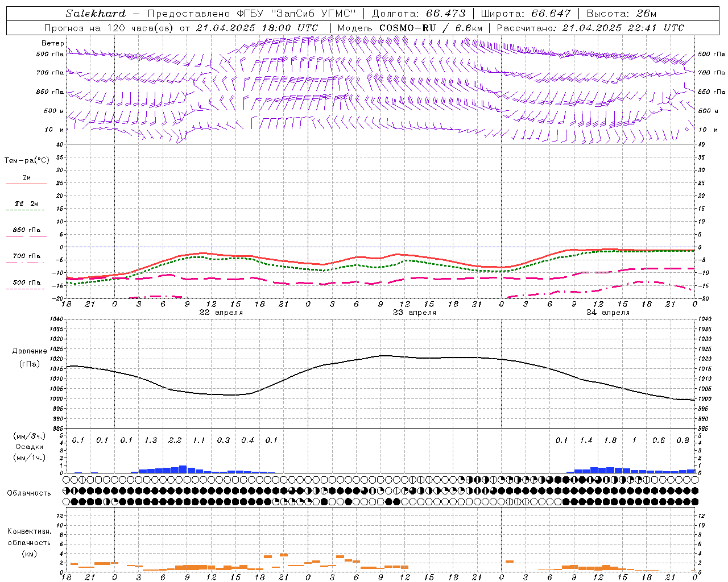Click the '0.6' precipitation value

click(659, 440)
